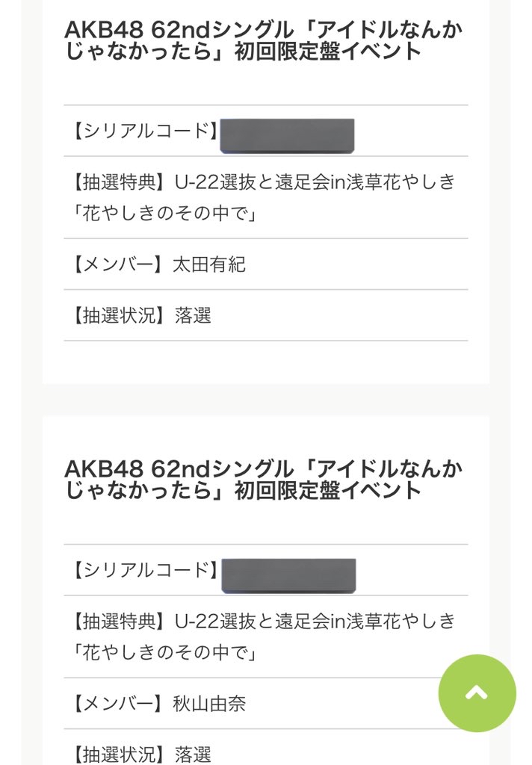532x765 pixels.
Task: Tap the メンバー label in second card
Action: 117,704
